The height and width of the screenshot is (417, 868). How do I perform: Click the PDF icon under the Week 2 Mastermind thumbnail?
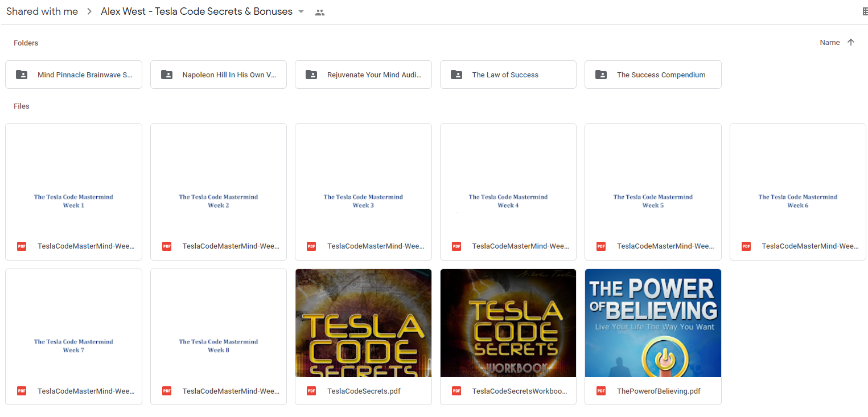167,246
